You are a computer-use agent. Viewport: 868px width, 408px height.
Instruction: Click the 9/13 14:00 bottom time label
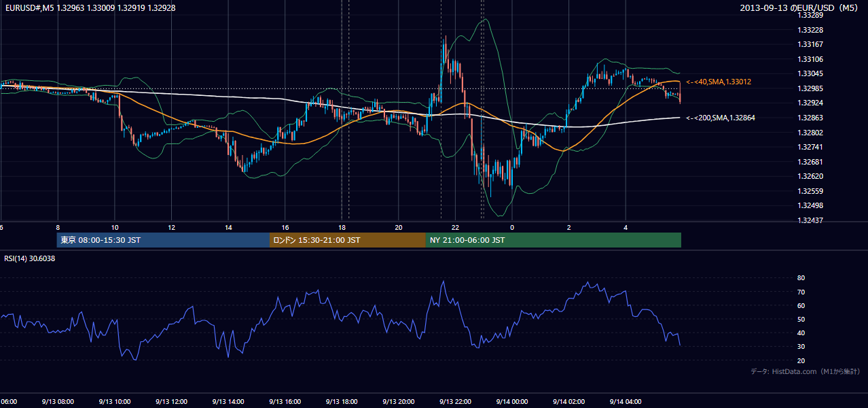point(228,402)
